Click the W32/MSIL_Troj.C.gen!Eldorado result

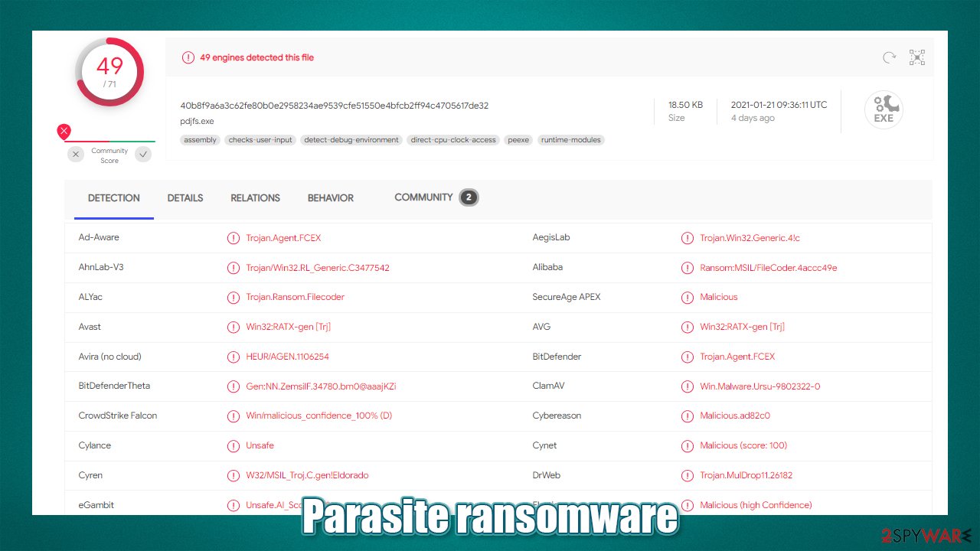click(307, 475)
